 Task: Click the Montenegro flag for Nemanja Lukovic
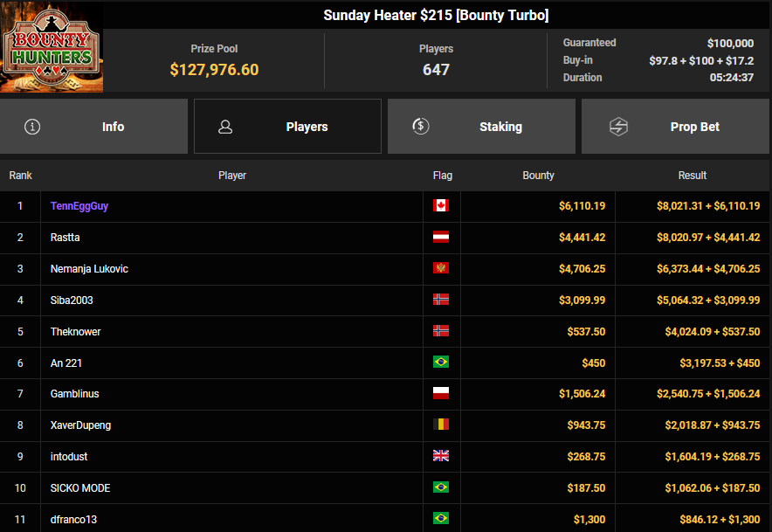[x=441, y=269]
